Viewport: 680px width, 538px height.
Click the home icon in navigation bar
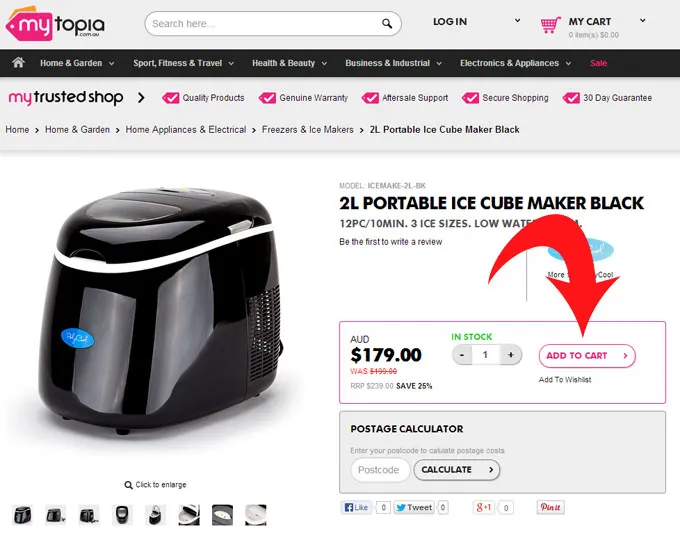pyautogui.click(x=18, y=62)
